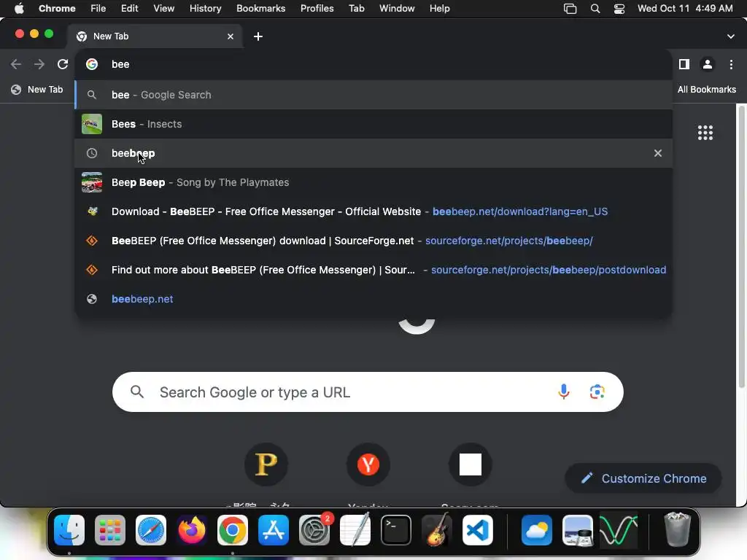This screenshot has width=747, height=560.
Task: Open the Apple menu
Action: pos(19,9)
